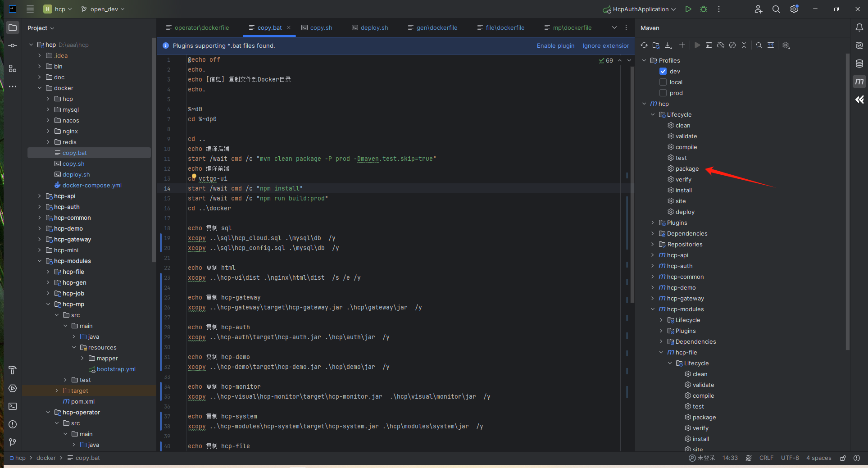The width and height of the screenshot is (868, 468).
Task: Expand Plugins node under hcp in Maven
Action: coord(653,223)
